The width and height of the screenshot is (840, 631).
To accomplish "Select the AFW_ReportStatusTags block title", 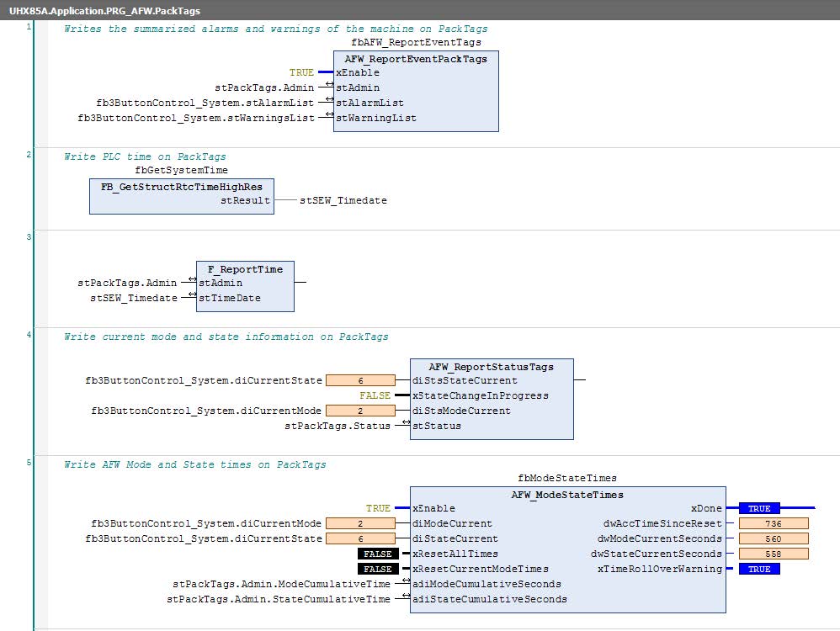I will pos(491,367).
